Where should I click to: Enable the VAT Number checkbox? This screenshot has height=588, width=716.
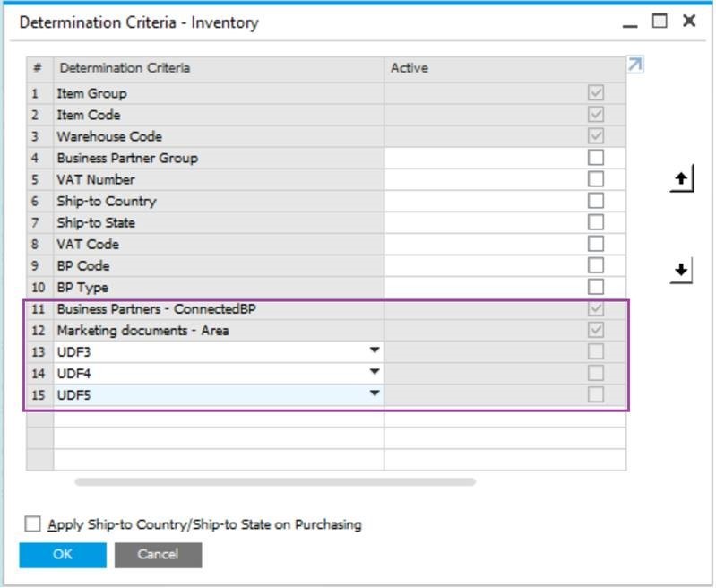click(x=596, y=179)
